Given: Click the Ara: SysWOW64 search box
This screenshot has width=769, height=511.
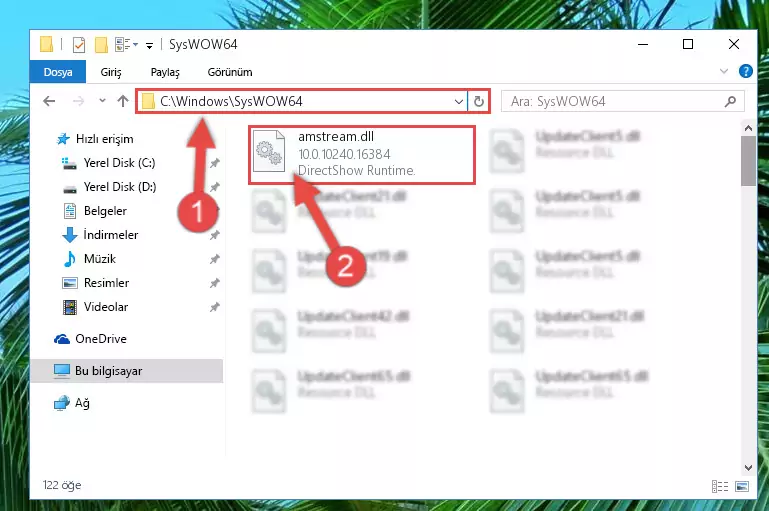Looking at the screenshot, I should [622, 102].
